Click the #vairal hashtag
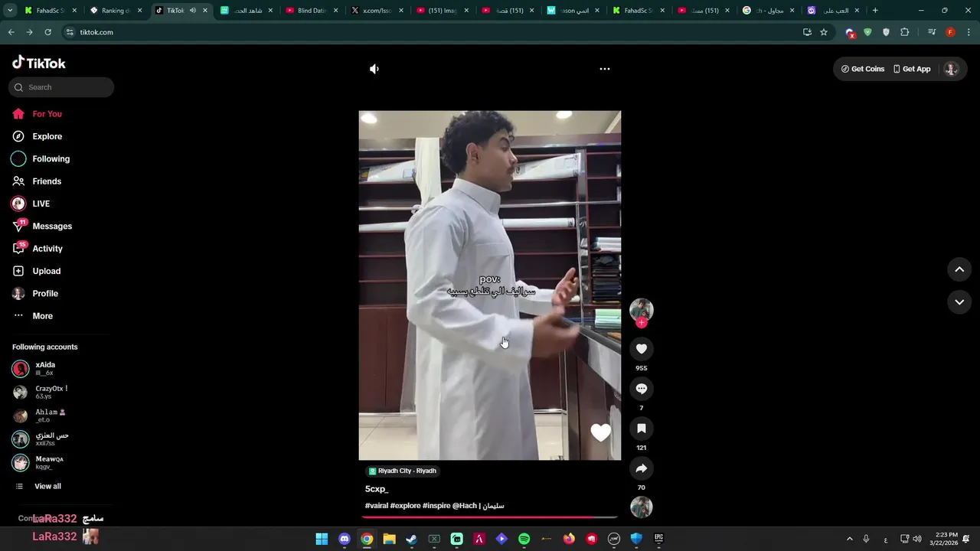 coord(377,506)
